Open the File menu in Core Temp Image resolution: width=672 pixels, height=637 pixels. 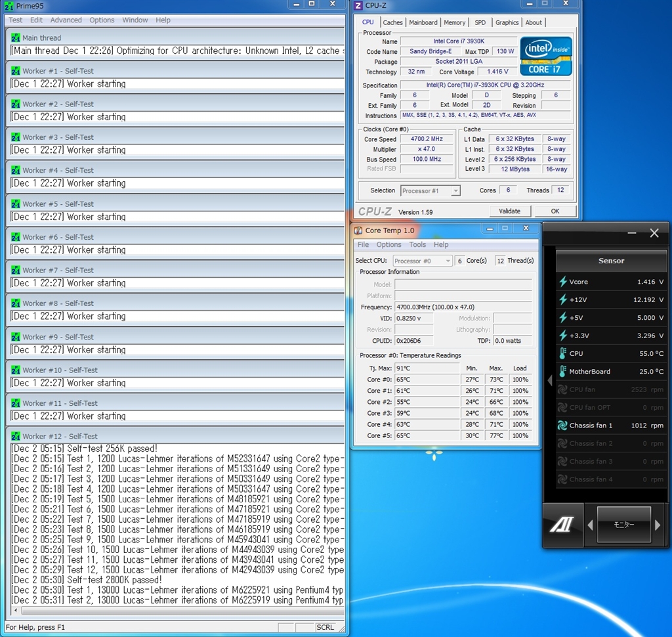point(363,244)
